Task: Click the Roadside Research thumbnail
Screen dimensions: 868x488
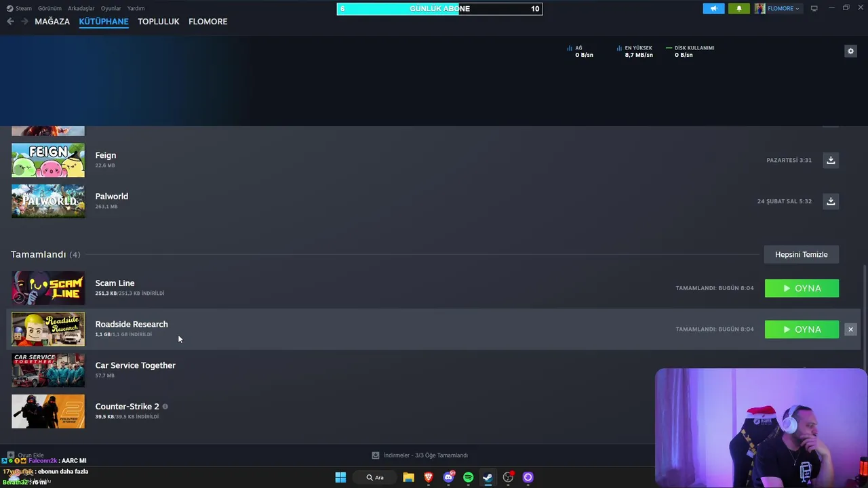Action: point(48,329)
